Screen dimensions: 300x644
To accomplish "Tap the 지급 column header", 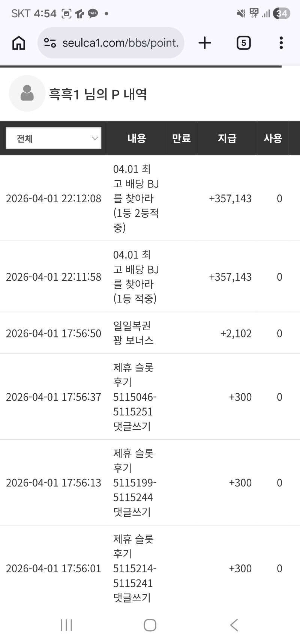I will point(227,138).
